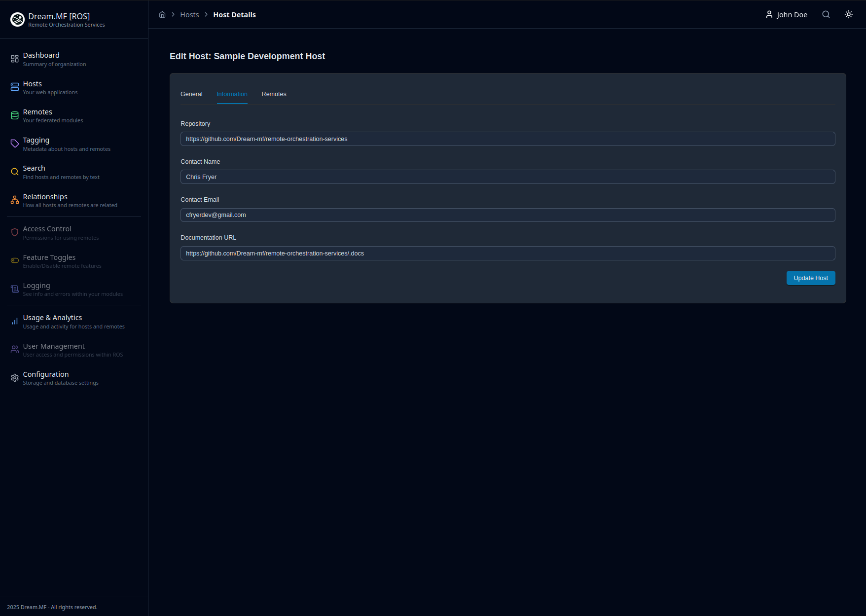Focus the Contact Name field
The image size is (866, 616).
pyautogui.click(x=507, y=177)
